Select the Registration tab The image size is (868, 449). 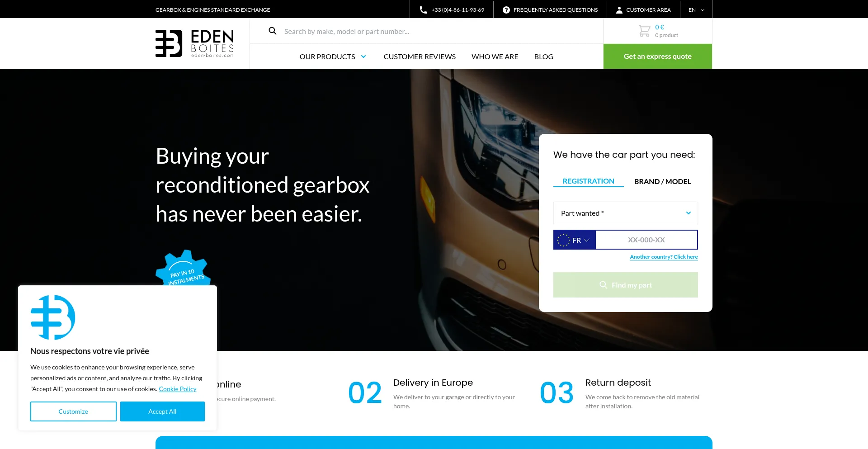coord(588,181)
